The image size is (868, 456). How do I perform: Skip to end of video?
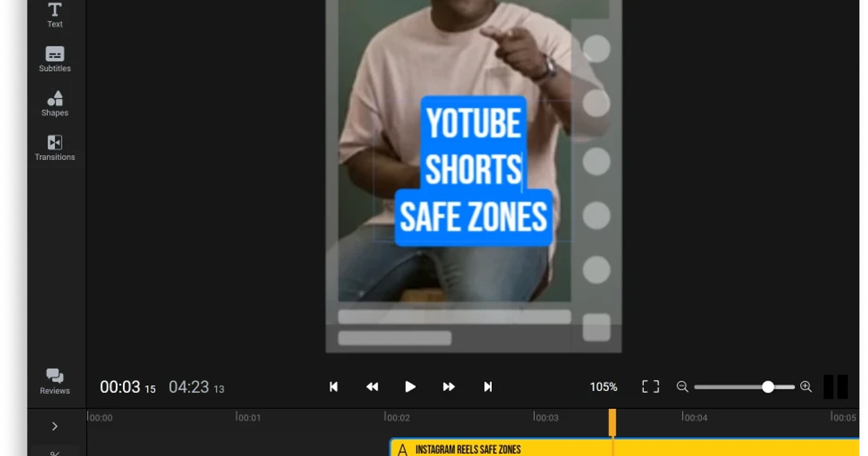pyautogui.click(x=488, y=387)
